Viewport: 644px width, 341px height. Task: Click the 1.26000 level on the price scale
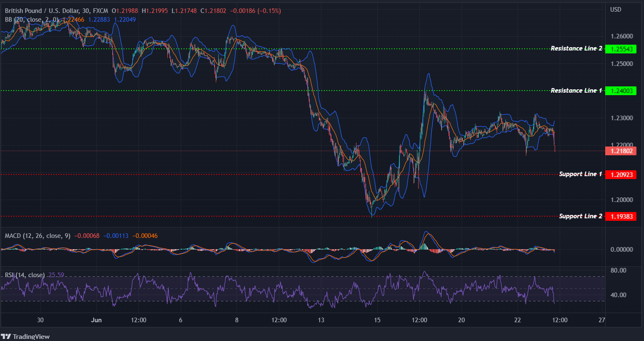621,37
